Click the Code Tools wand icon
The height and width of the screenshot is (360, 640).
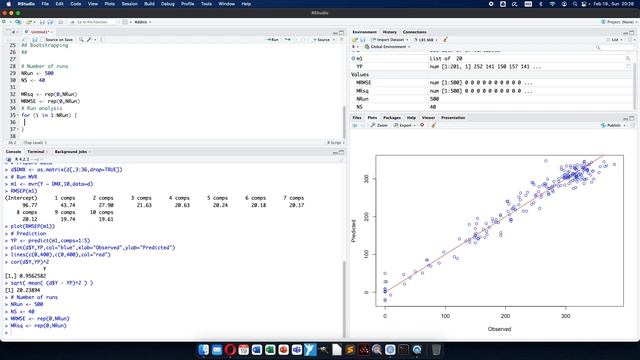coord(89,40)
